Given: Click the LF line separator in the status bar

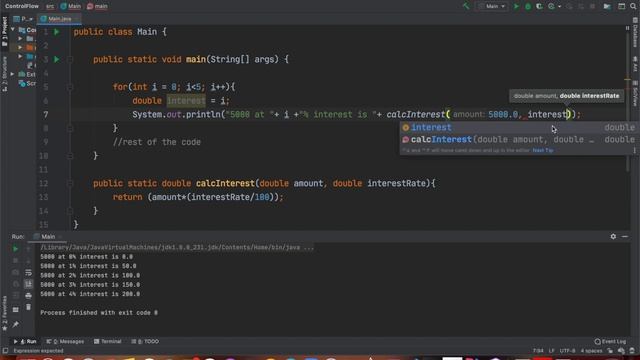Looking at the screenshot, I should (551, 351).
